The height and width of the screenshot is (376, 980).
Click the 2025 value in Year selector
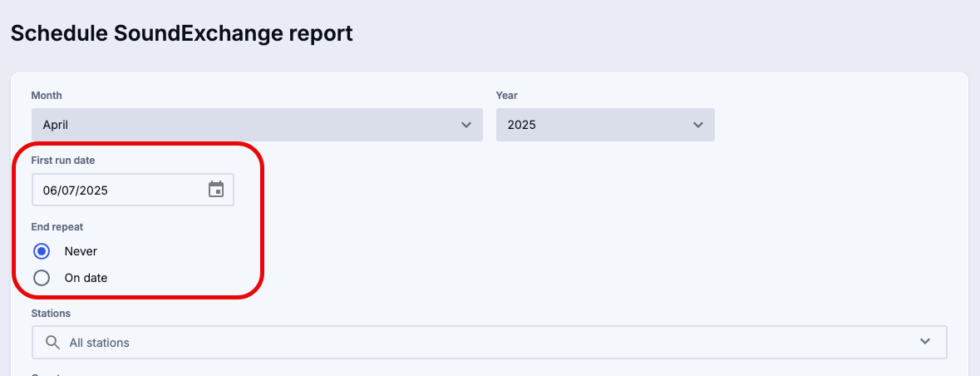pyautogui.click(x=522, y=125)
